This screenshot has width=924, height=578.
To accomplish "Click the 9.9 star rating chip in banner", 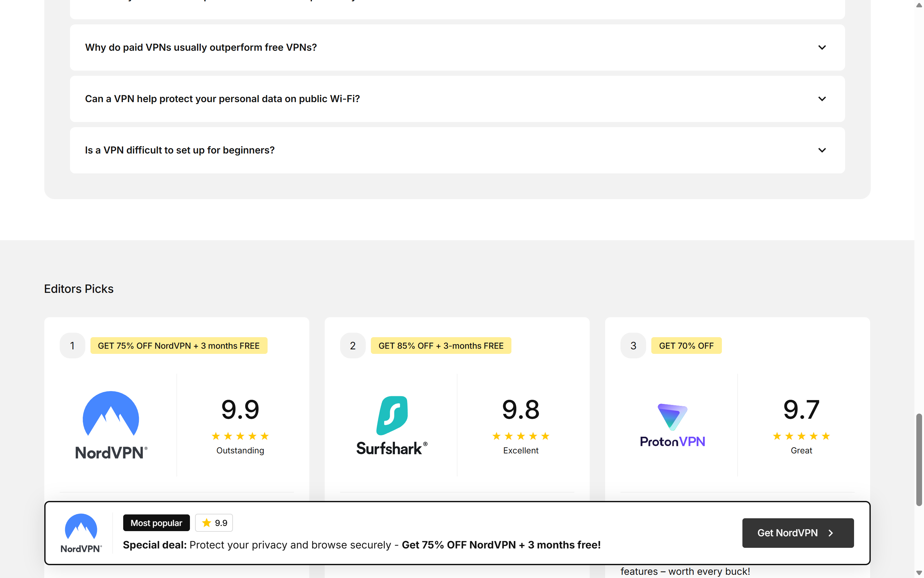I will (x=214, y=522).
